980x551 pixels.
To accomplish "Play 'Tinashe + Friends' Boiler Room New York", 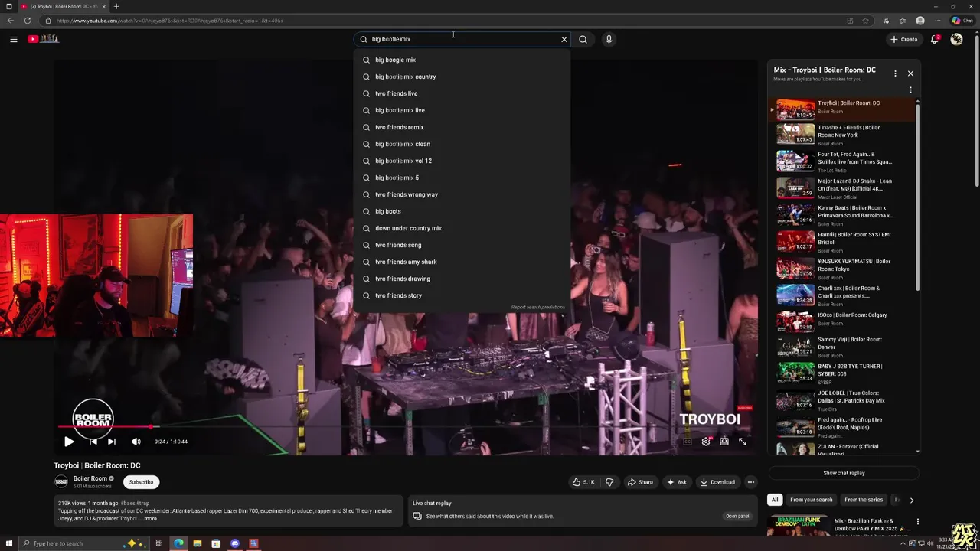I will coord(842,135).
